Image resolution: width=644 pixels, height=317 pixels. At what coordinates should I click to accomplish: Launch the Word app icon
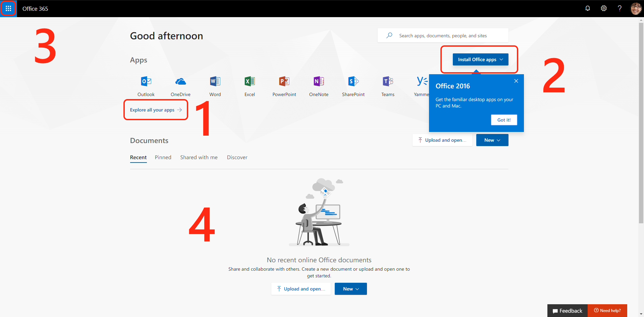click(x=215, y=82)
